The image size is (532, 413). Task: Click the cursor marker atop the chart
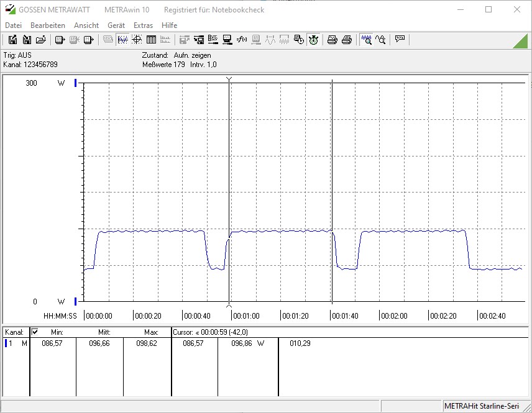pos(229,79)
